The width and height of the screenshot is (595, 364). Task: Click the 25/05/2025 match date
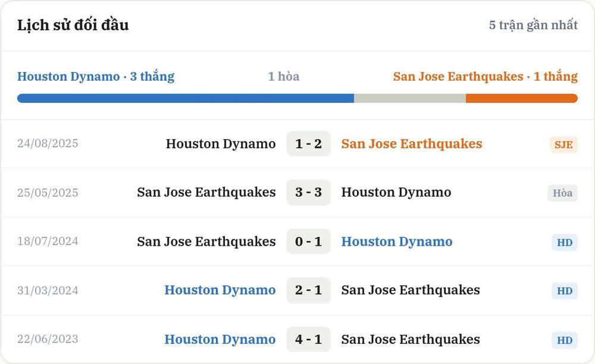48,193
